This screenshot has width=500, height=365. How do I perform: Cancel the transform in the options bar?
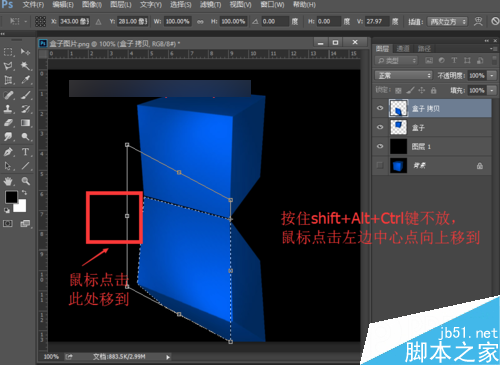495,22
